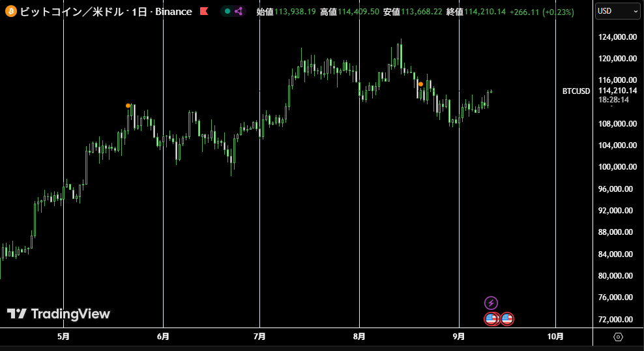
Task: Click the purple share-nodes icon in header
Action: [238, 11]
